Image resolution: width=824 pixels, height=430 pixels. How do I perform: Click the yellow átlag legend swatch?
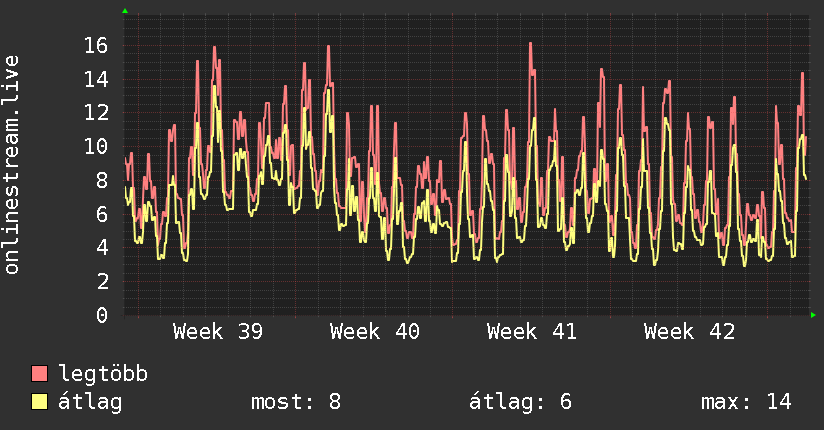click(39, 402)
